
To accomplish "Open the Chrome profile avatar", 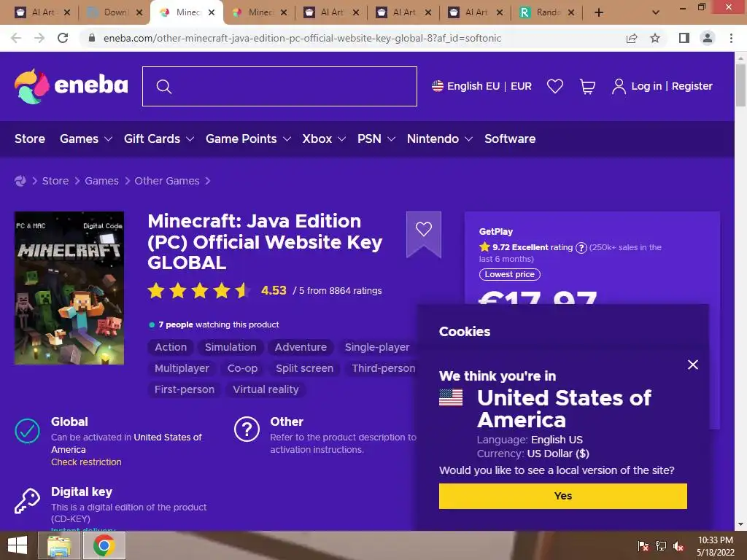I will 708,38.
